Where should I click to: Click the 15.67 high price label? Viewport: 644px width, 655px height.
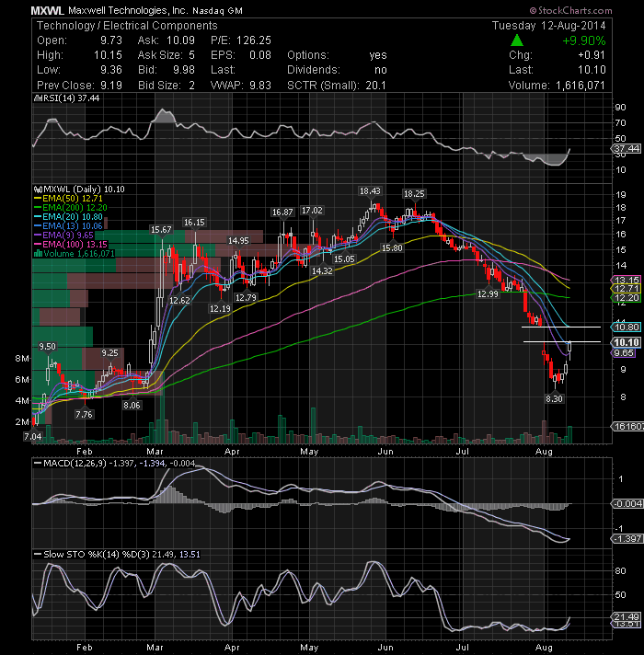(161, 229)
